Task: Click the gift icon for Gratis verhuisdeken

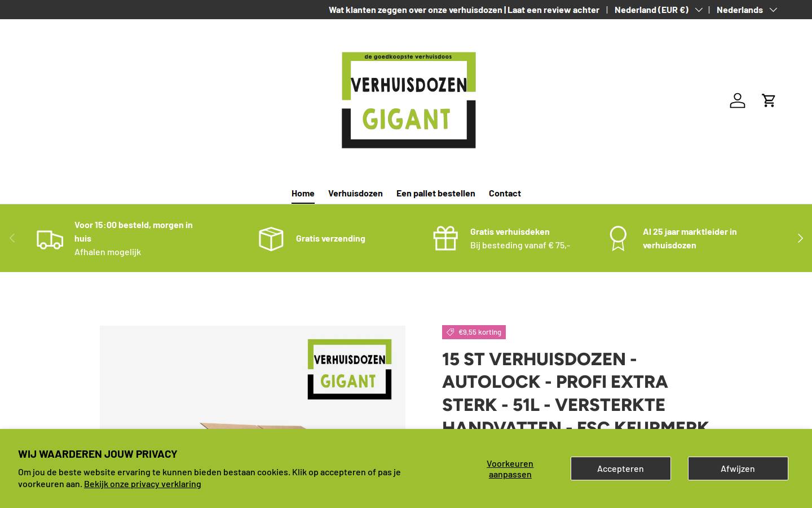Action: click(x=445, y=238)
